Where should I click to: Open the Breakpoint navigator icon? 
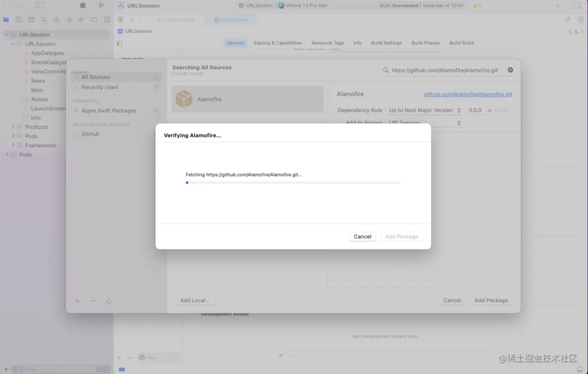[x=94, y=20]
